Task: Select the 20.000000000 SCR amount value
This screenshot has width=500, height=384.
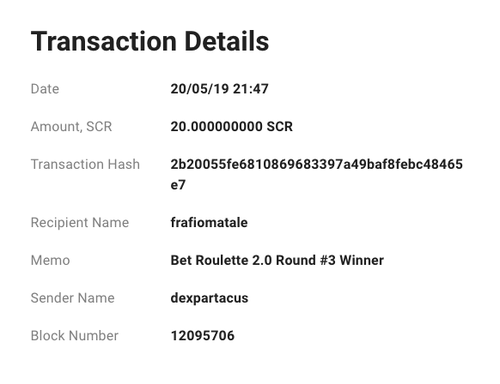Action: click(232, 127)
